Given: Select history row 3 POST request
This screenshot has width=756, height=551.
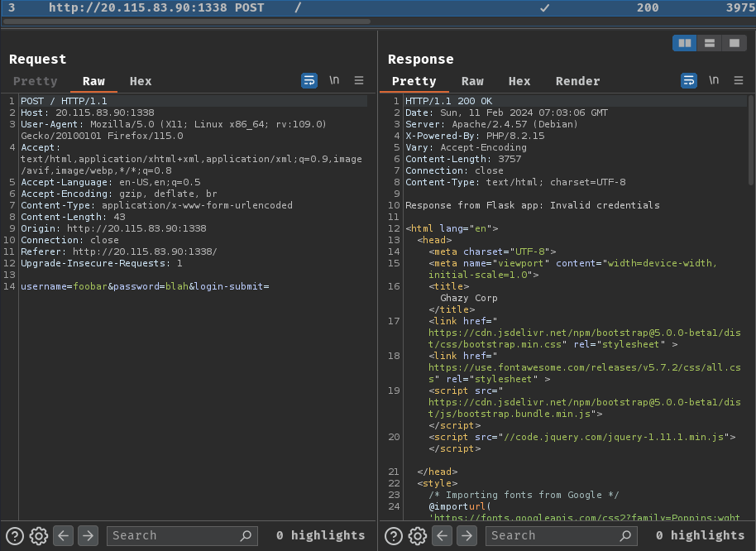Looking at the screenshot, I should 378,7.
